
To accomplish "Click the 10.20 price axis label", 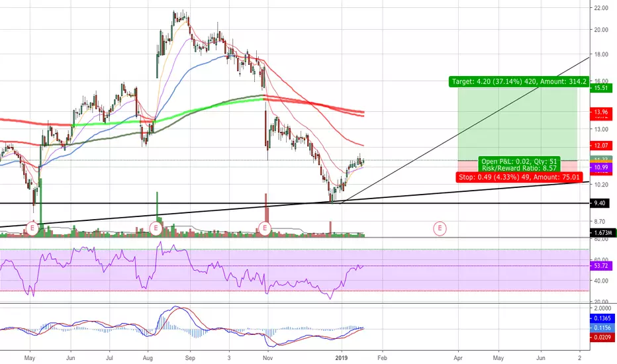I will click(x=601, y=185).
